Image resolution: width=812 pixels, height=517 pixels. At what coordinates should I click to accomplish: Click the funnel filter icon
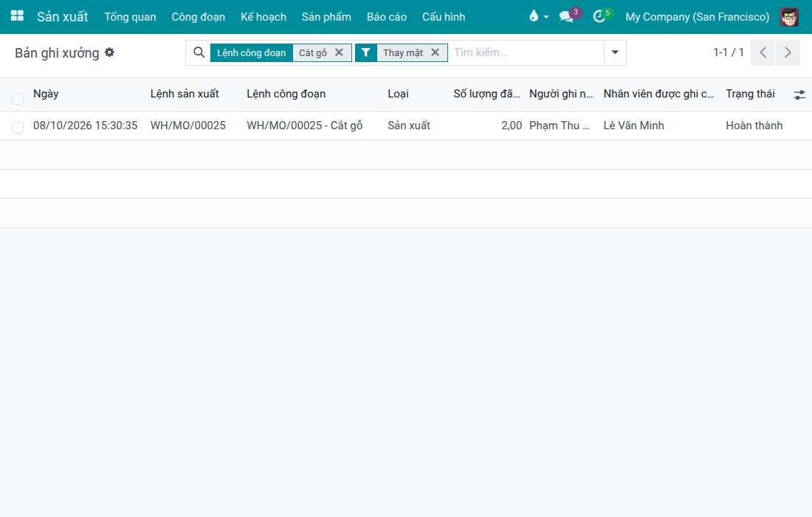click(365, 52)
